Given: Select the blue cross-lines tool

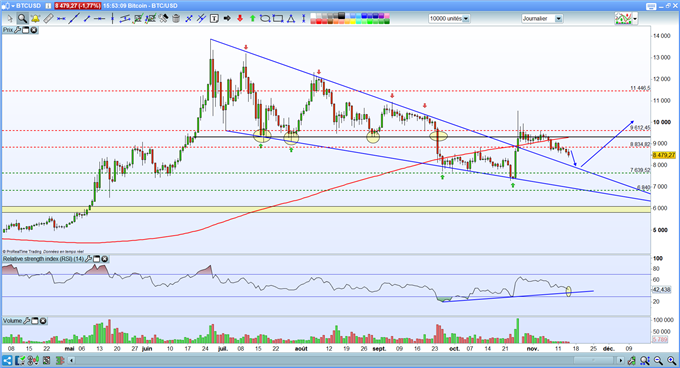Looking at the screenshot, I should 189,18.
